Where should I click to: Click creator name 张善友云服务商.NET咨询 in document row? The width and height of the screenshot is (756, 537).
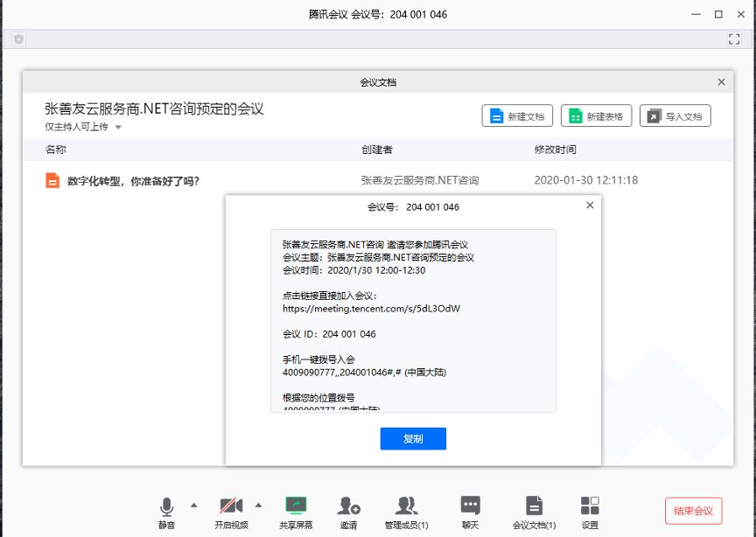(x=420, y=180)
